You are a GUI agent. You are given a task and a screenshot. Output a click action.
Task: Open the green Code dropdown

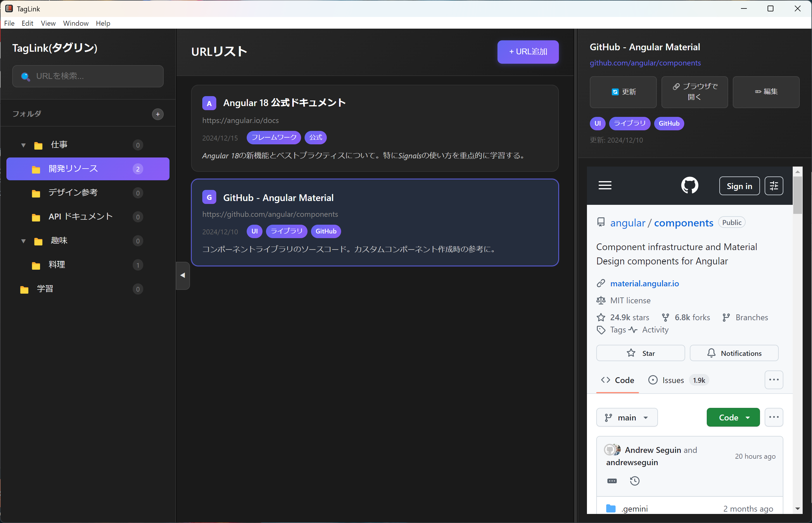(x=733, y=417)
